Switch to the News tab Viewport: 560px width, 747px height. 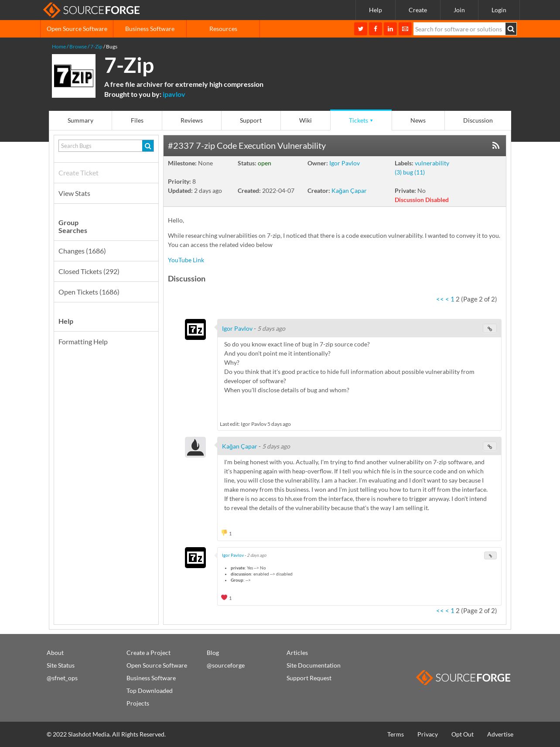coord(418,120)
